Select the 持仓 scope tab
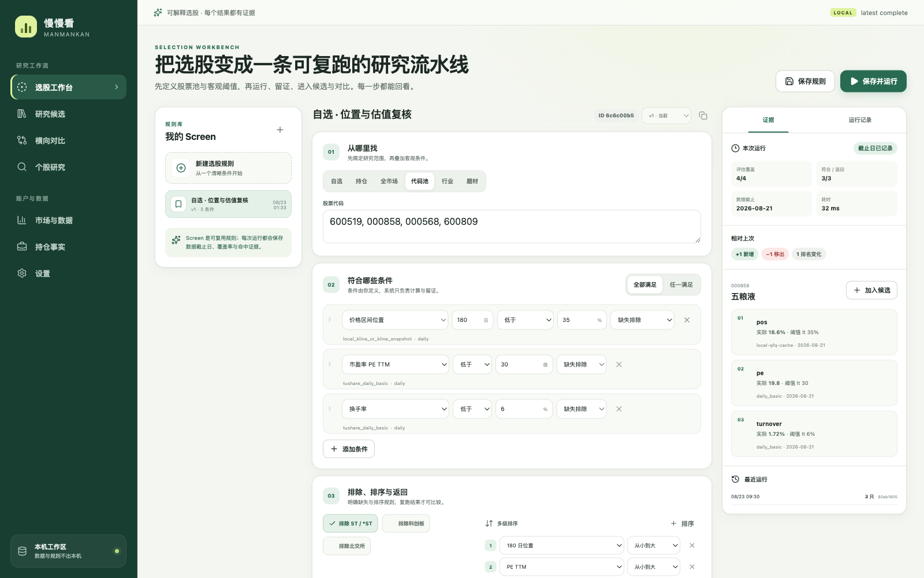Viewport: 924px width, 578px height. [x=362, y=181]
